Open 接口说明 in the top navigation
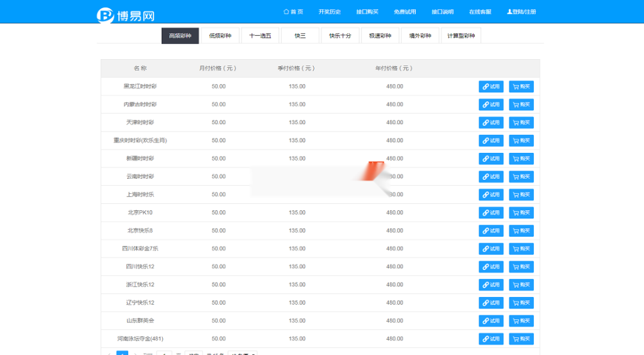 442,12
